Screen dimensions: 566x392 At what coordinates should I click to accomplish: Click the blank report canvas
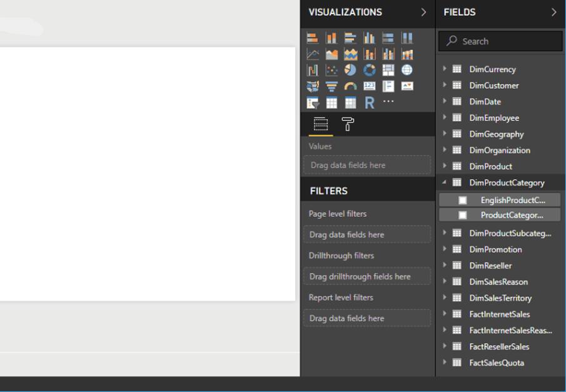point(147,174)
